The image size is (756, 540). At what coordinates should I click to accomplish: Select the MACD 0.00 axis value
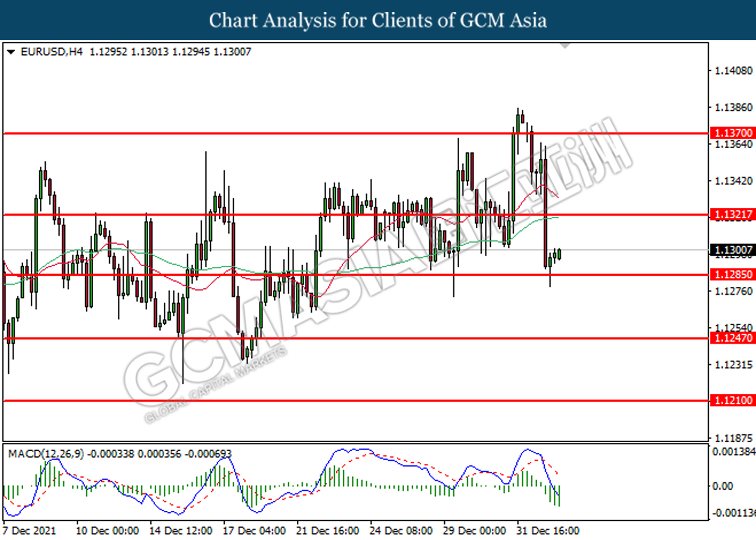coord(723,487)
